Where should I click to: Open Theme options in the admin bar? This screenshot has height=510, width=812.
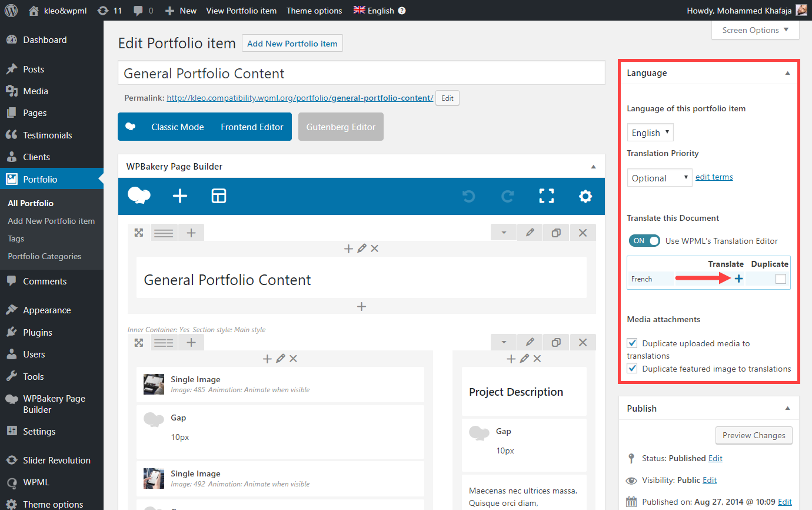[x=314, y=11]
